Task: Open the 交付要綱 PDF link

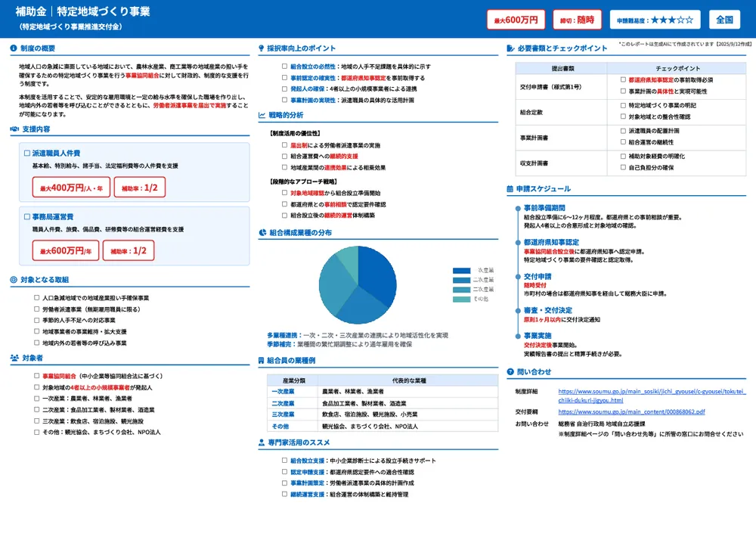Action: [x=631, y=412]
